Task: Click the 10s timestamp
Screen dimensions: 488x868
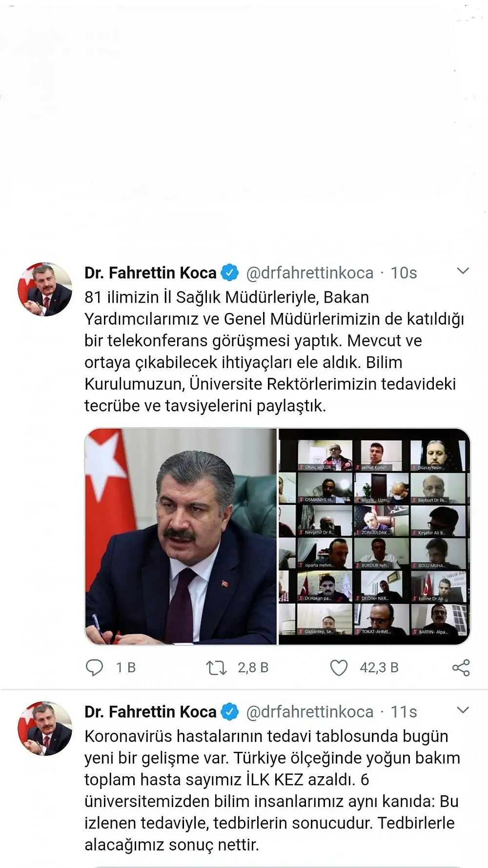Action: (404, 272)
